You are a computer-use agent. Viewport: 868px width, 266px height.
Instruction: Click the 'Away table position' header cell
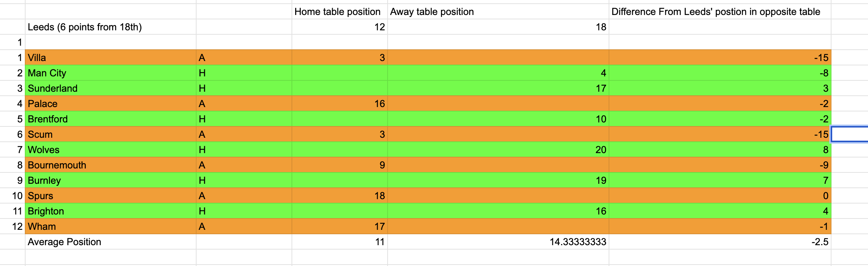point(498,12)
